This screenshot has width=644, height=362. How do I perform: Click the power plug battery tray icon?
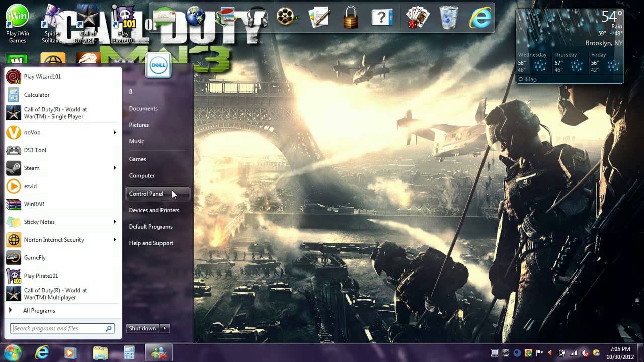click(x=562, y=353)
